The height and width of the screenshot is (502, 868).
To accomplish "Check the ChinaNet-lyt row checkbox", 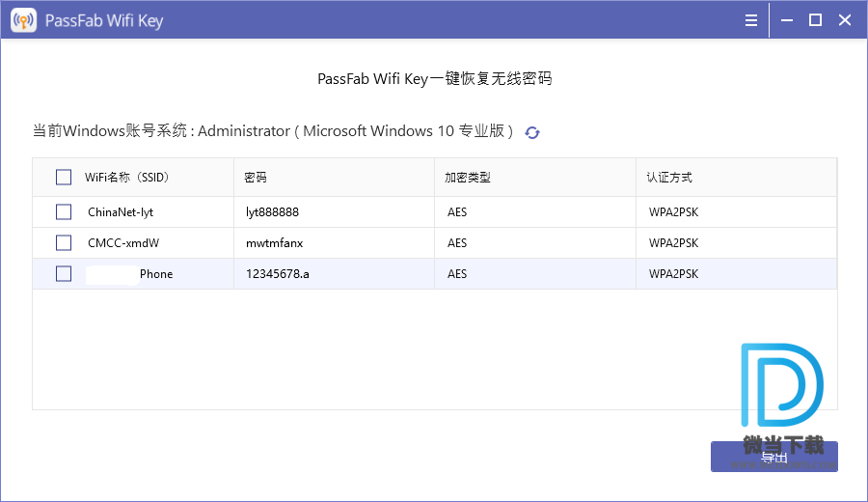I will 64,211.
